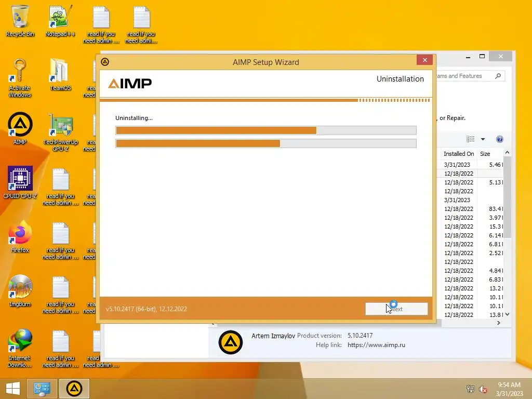Open the taskbar clock showing 9:54 AM
Viewport: 532px width, 399px height.
click(x=509, y=389)
